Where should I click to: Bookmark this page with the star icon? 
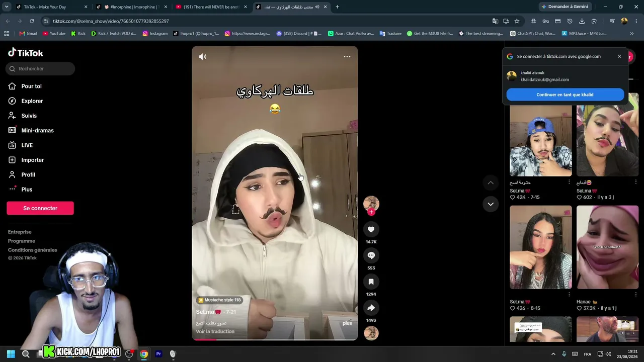pos(517,21)
